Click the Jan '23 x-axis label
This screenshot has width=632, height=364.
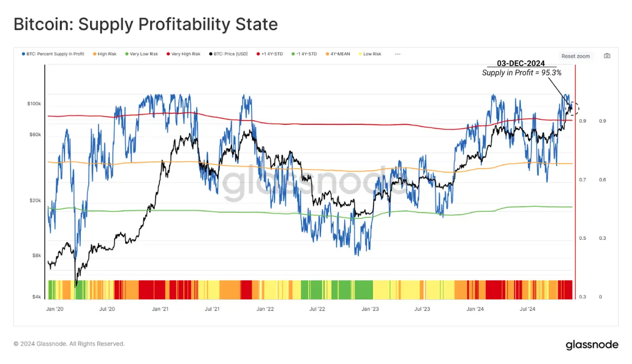point(370,309)
